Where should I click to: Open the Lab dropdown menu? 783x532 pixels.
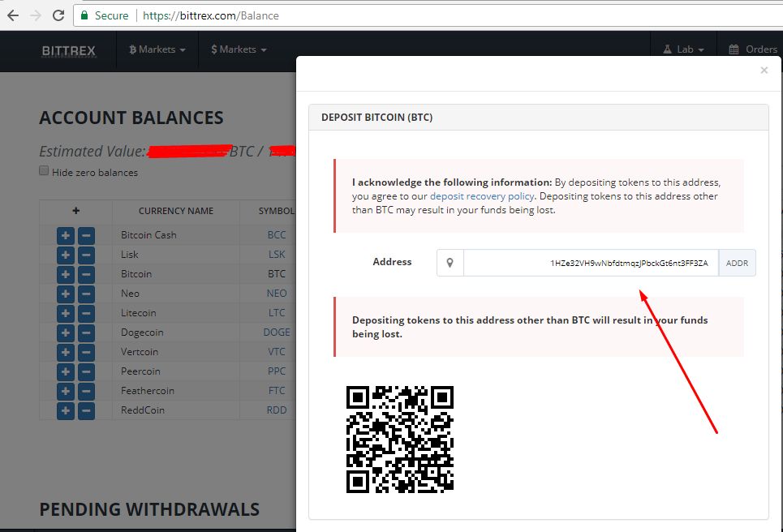pos(683,49)
